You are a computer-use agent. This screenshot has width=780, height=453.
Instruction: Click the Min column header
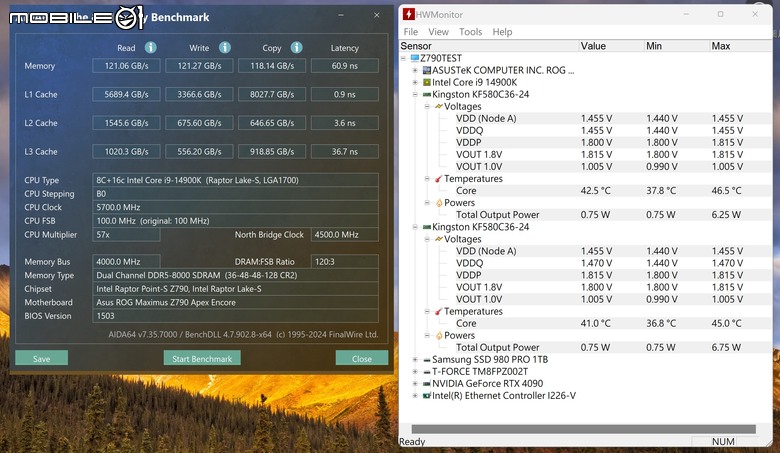677,46
